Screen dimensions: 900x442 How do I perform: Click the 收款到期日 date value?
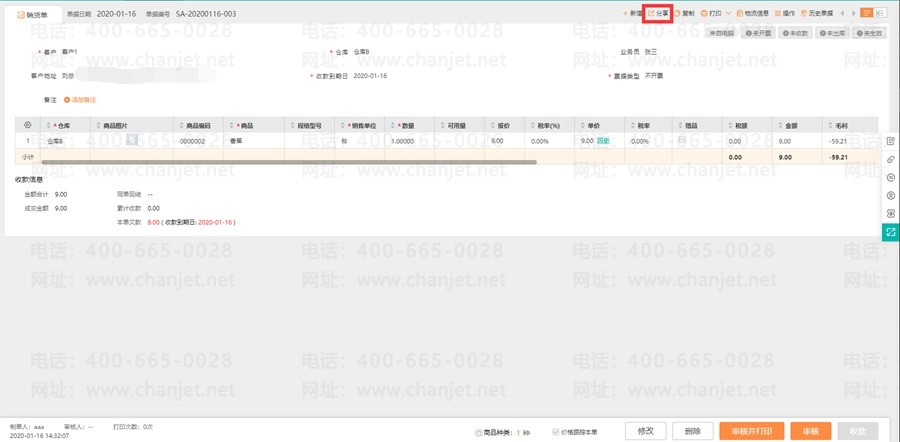point(370,76)
